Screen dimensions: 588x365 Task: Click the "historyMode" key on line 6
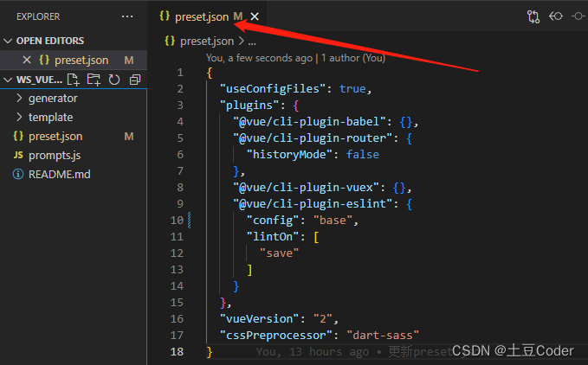pyautogui.click(x=289, y=155)
